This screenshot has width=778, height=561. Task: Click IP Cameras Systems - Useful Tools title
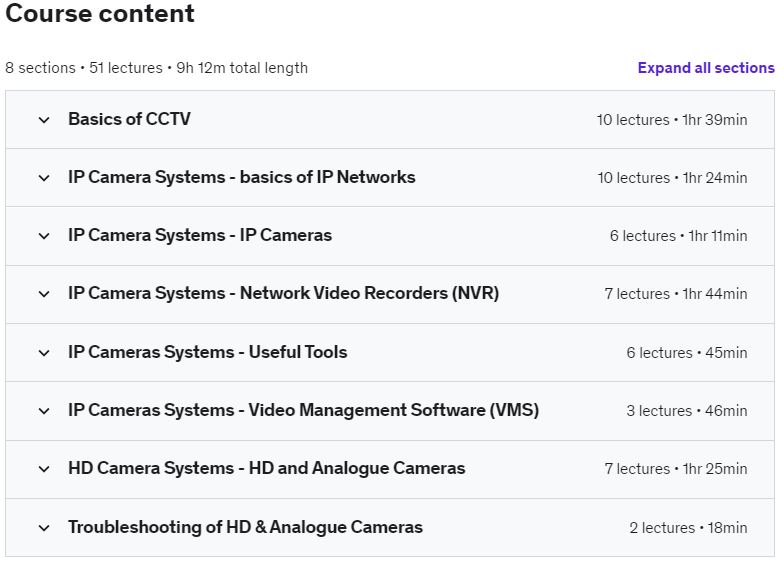[207, 352]
